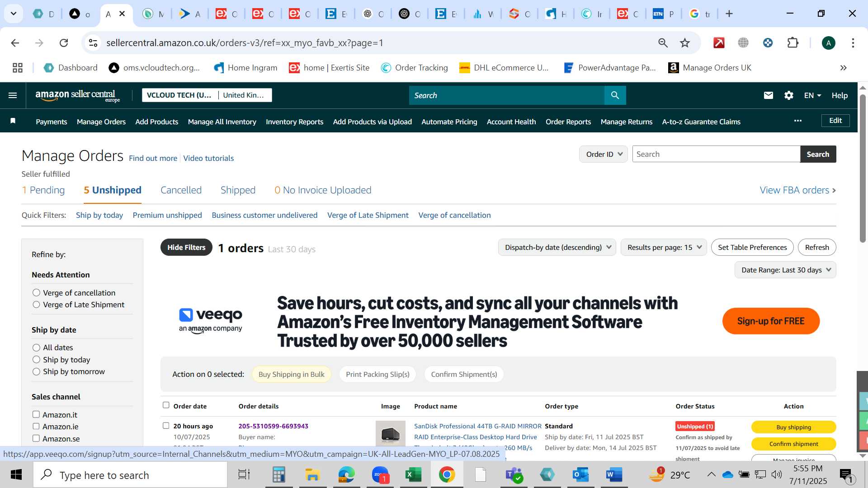Select All dates radio button
868x488 pixels.
36,347
